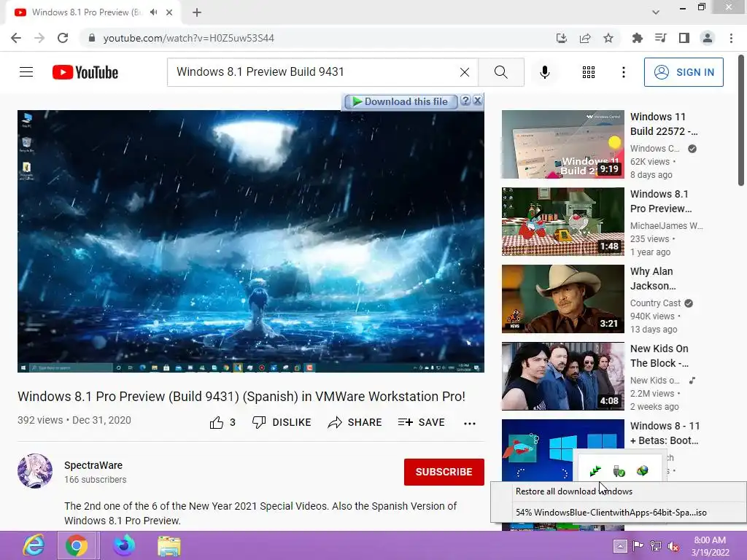Open the Chrome tab search chevron

656,12
